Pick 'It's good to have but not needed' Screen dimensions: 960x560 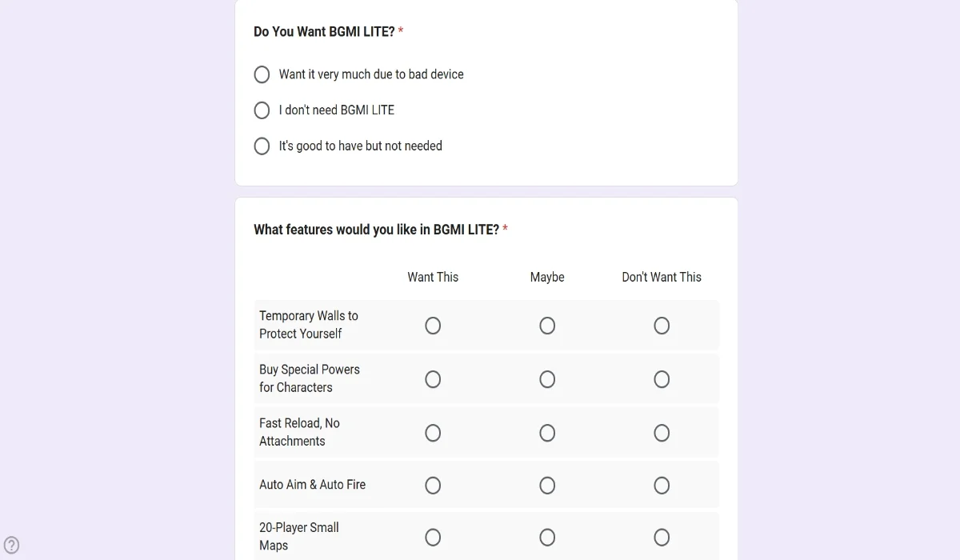[x=262, y=146]
